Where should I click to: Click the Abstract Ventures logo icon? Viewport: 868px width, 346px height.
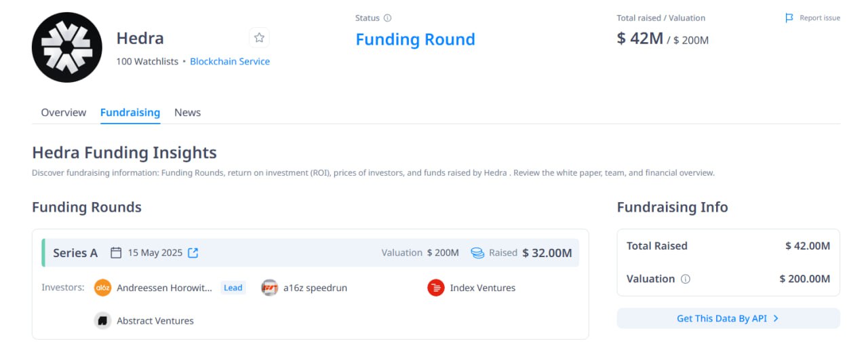pos(102,321)
